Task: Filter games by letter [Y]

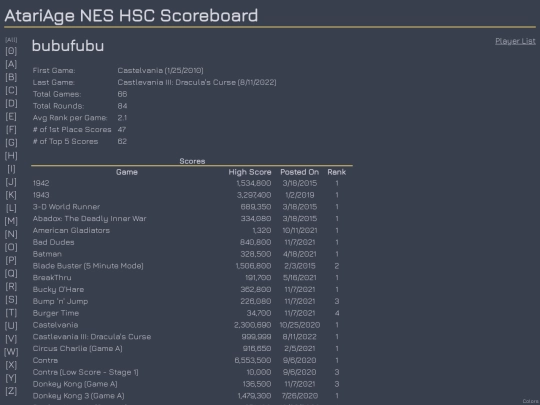Action: 11,378
